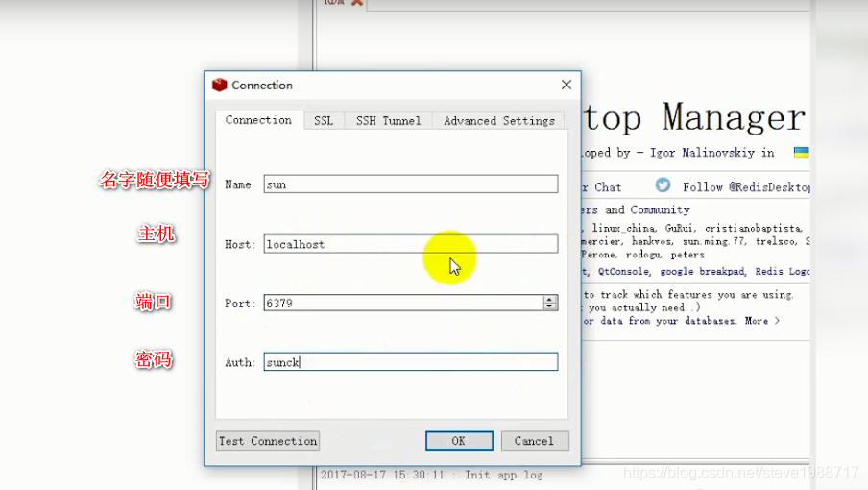The width and height of the screenshot is (868, 490).
Task: Select the Connection tab
Action: coord(258,120)
